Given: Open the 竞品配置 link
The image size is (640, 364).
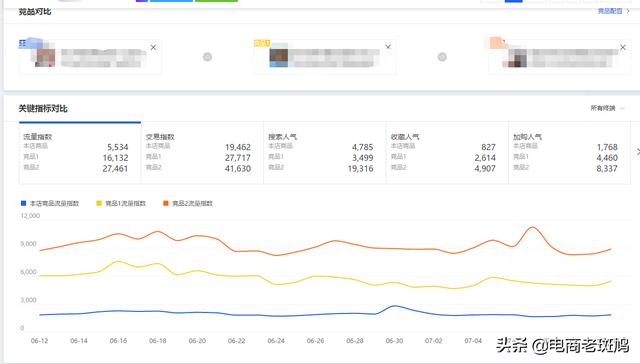Looking at the screenshot, I should 610,11.
